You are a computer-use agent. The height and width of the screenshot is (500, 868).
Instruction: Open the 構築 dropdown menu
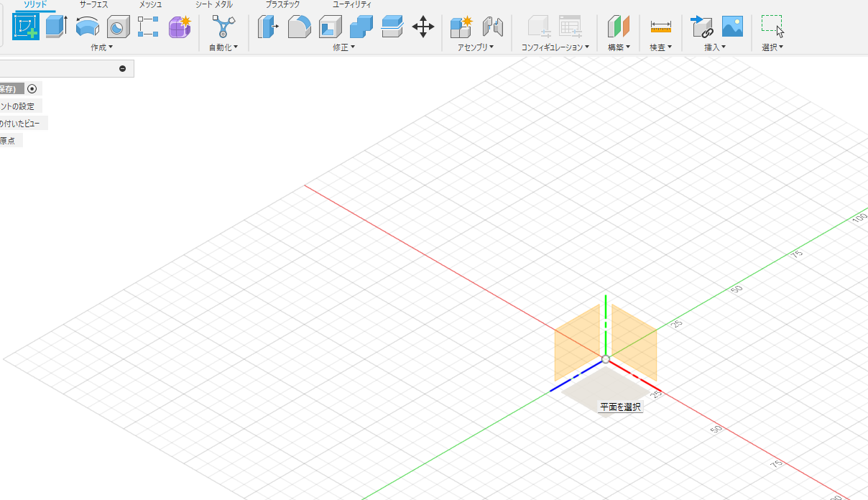(619, 47)
